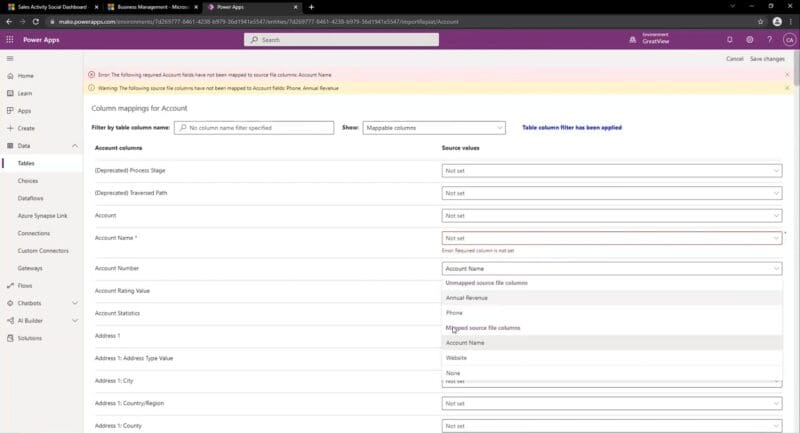Choose Annual Revenue from dropdown list

[x=612, y=298]
